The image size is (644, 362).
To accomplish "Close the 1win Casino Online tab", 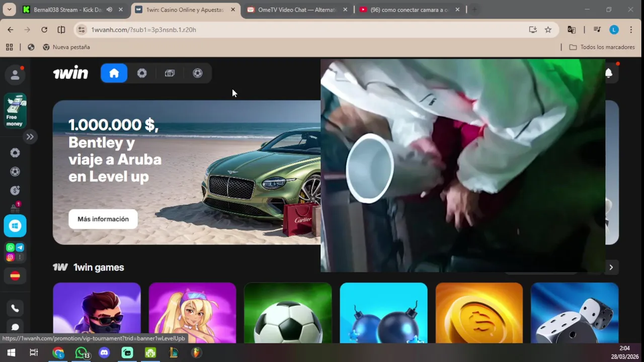I will point(232,10).
